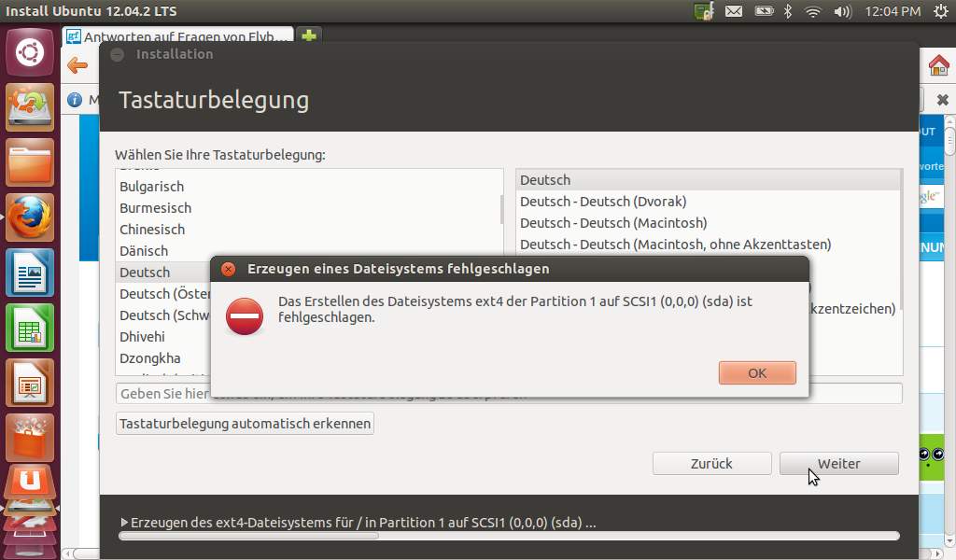Click Weiter to continue the installation
Screen dimensions: 956x560
(837, 463)
